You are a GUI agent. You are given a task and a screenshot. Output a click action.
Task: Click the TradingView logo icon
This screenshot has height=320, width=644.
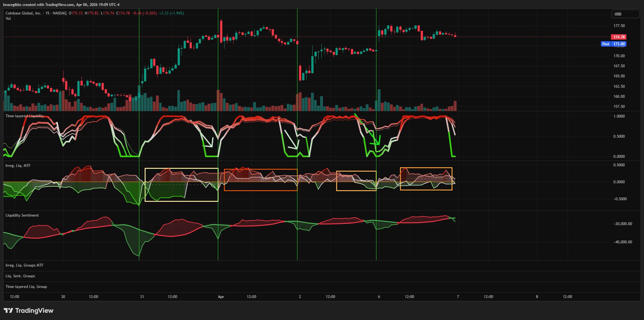8,311
